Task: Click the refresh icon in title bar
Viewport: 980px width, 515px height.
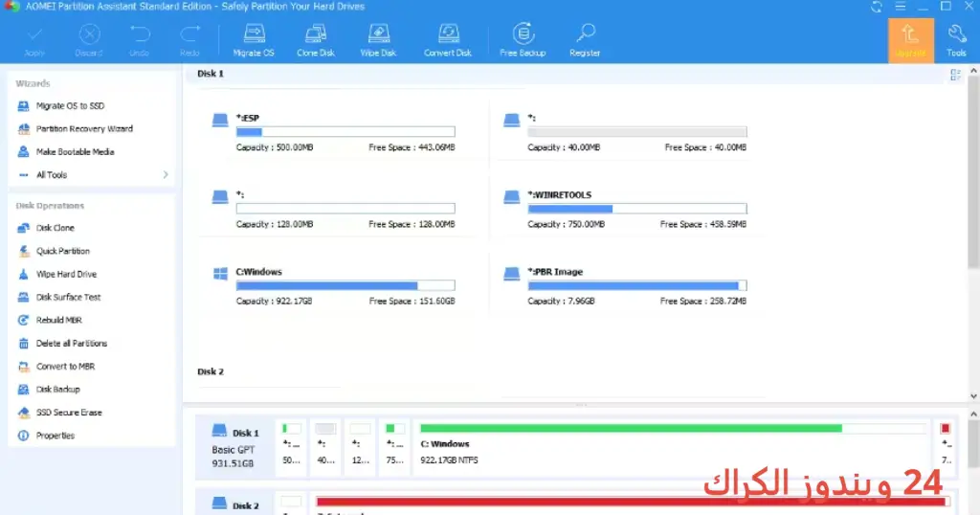Action: [877, 7]
